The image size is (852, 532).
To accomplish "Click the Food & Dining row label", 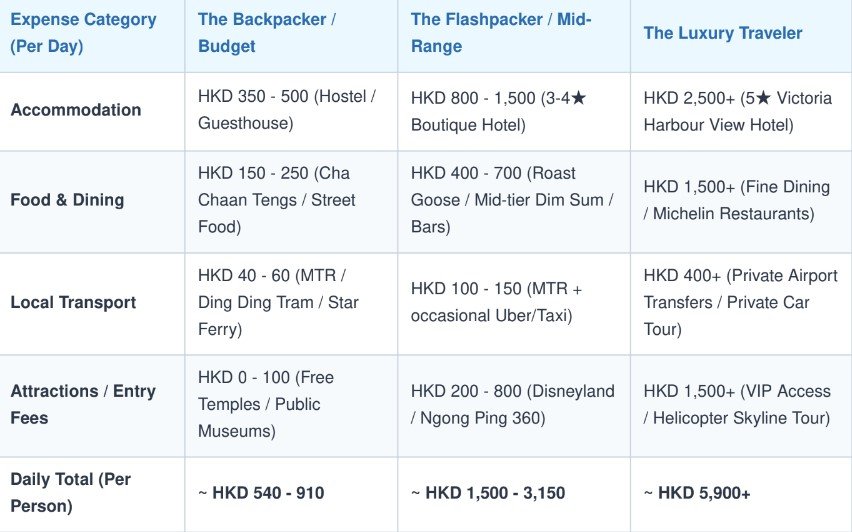I will pyautogui.click(x=67, y=200).
